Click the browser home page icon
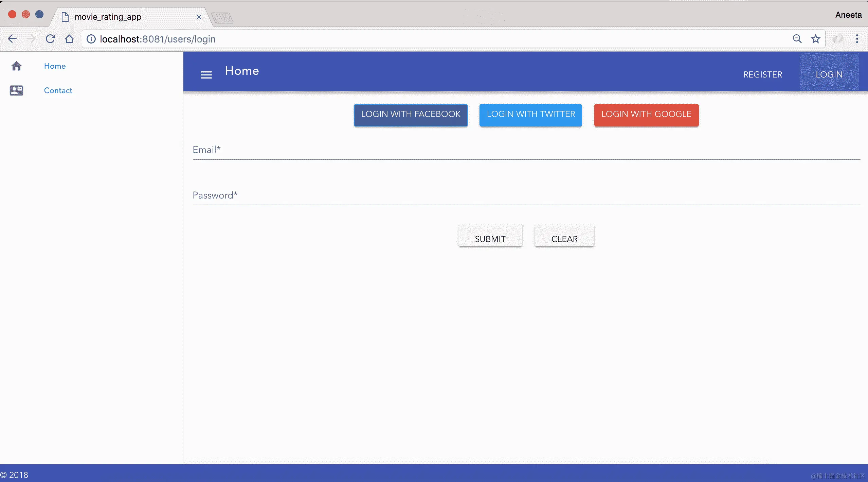The image size is (868, 482). point(69,39)
